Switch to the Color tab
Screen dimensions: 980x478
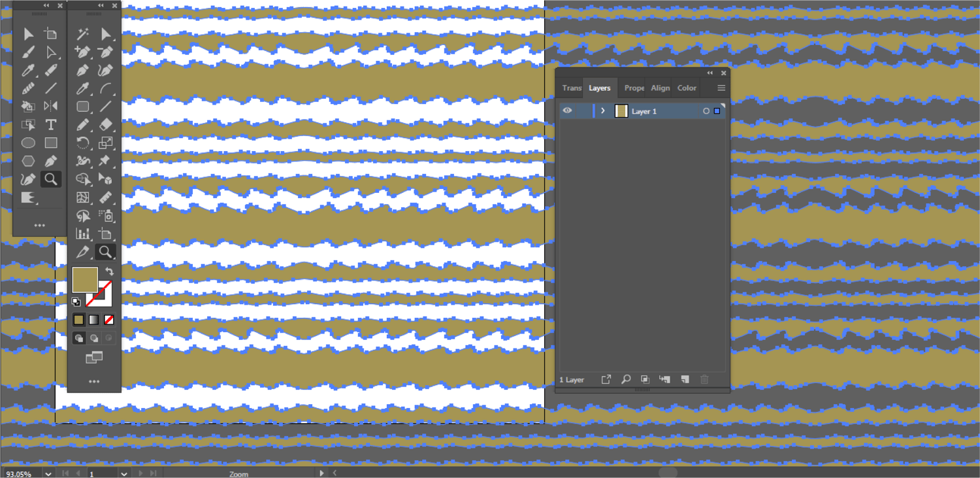click(687, 88)
